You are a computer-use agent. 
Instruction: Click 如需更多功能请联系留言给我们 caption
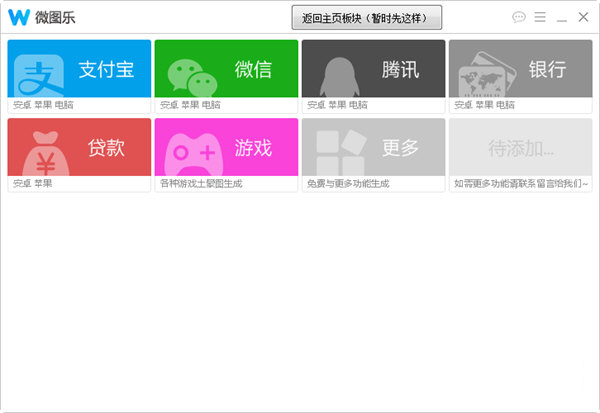pyautogui.click(x=520, y=183)
